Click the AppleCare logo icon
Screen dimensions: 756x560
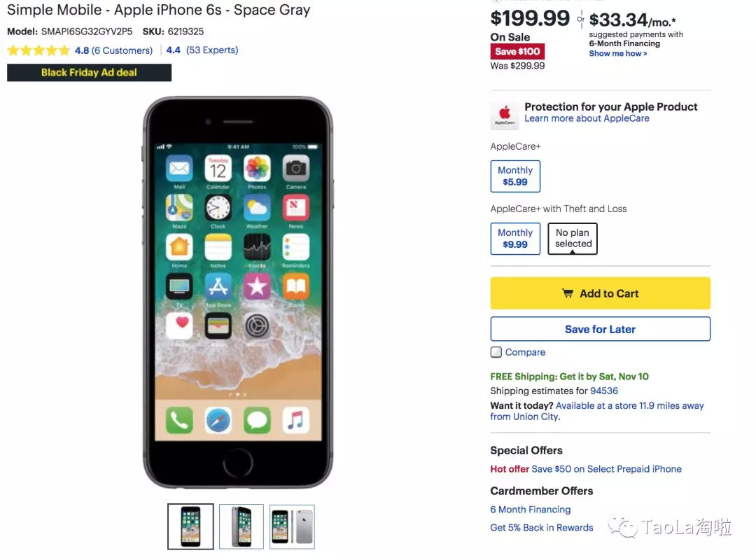[x=504, y=115]
